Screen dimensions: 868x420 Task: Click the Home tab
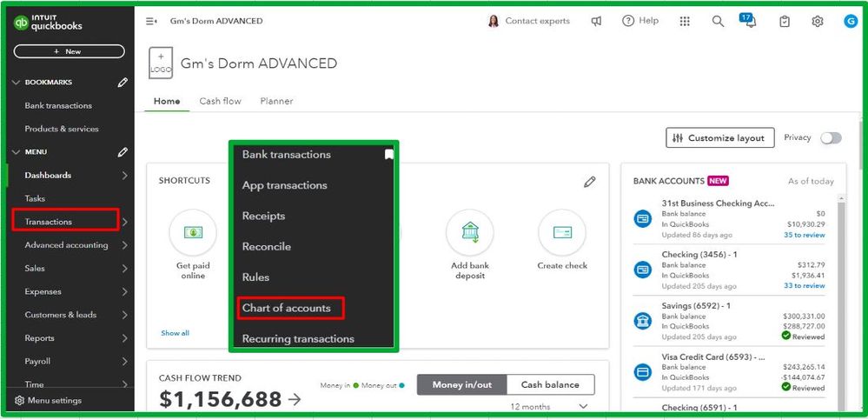pyautogui.click(x=167, y=101)
